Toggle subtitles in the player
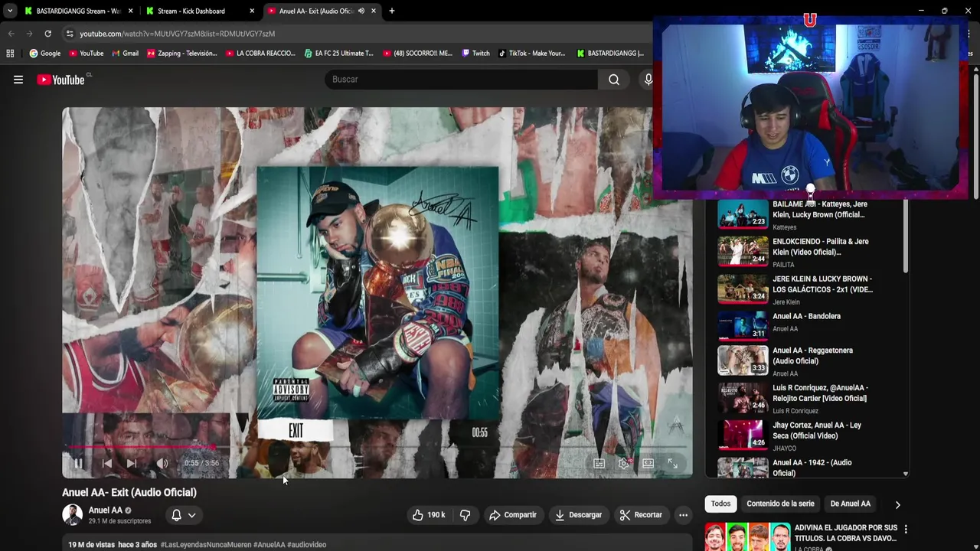The width and height of the screenshot is (980, 551). (x=599, y=463)
